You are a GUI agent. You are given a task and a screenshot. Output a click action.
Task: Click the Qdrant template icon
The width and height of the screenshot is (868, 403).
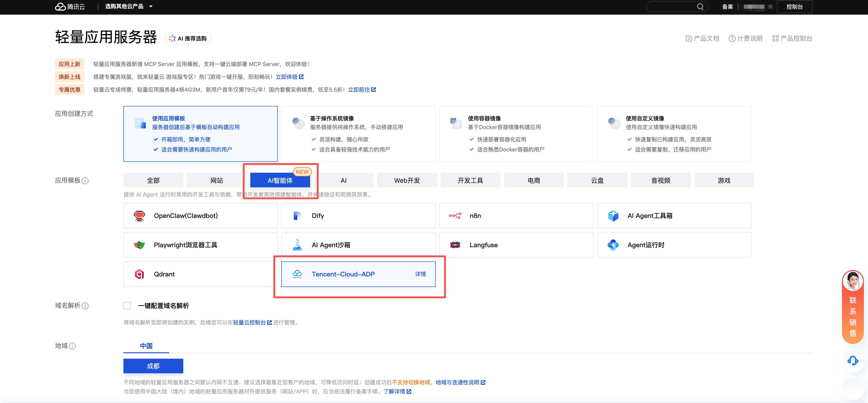(139, 274)
